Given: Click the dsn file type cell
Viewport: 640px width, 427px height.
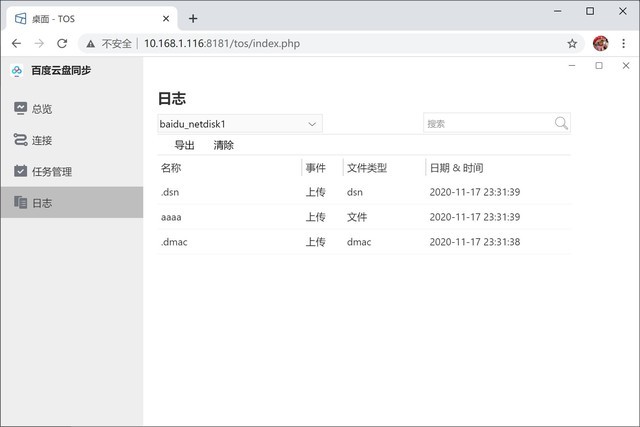Looking at the screenshot, I should click(x=355, y=192).
